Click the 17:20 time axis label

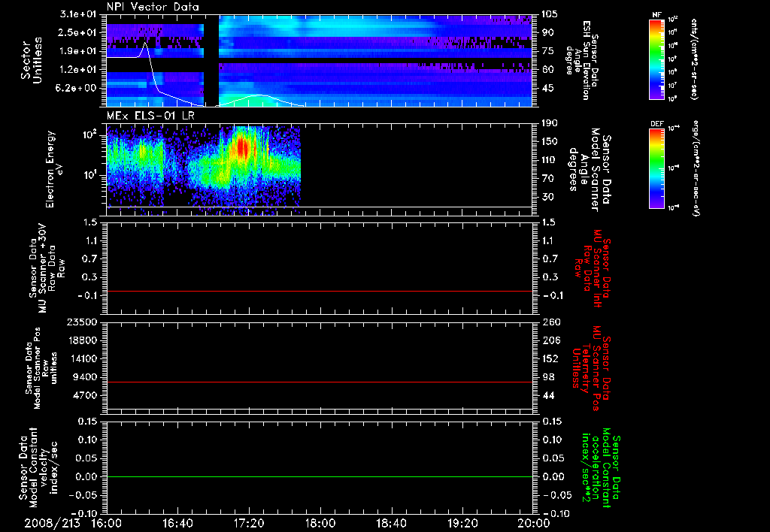pyautogui.click(x=249, y=523)
